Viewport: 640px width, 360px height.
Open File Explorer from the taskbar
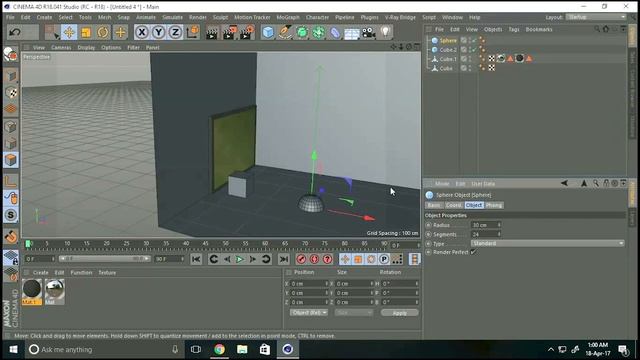point(242,349)
